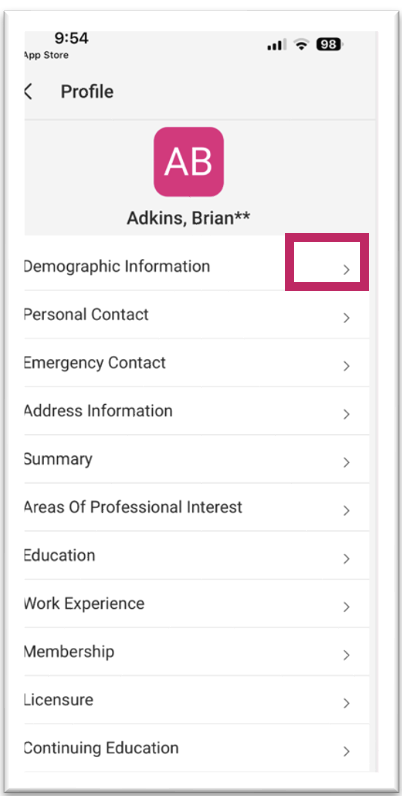Tap the AB profile avatar
Screen dimensions: 402x796
click(188, 162)
